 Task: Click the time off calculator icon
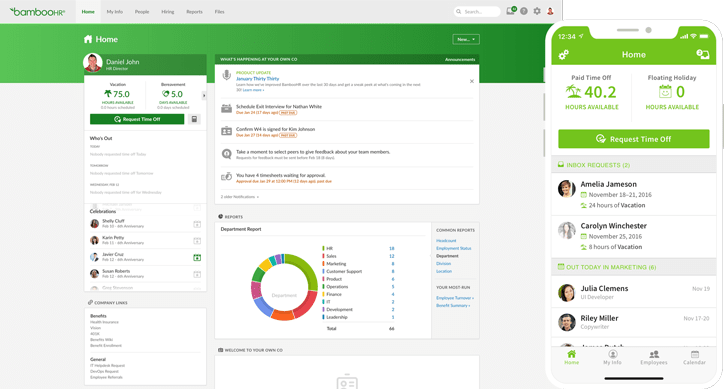[x=194, y=119]
